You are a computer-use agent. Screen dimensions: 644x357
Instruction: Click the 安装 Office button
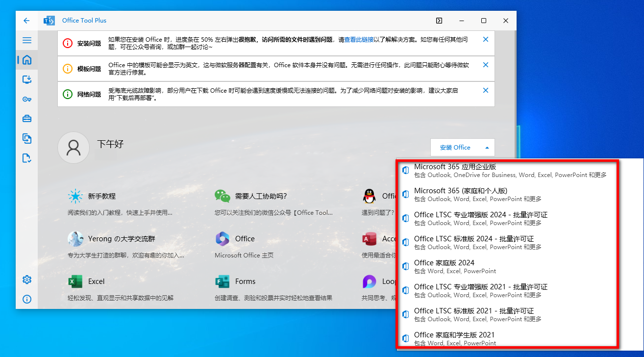[455, 148]
